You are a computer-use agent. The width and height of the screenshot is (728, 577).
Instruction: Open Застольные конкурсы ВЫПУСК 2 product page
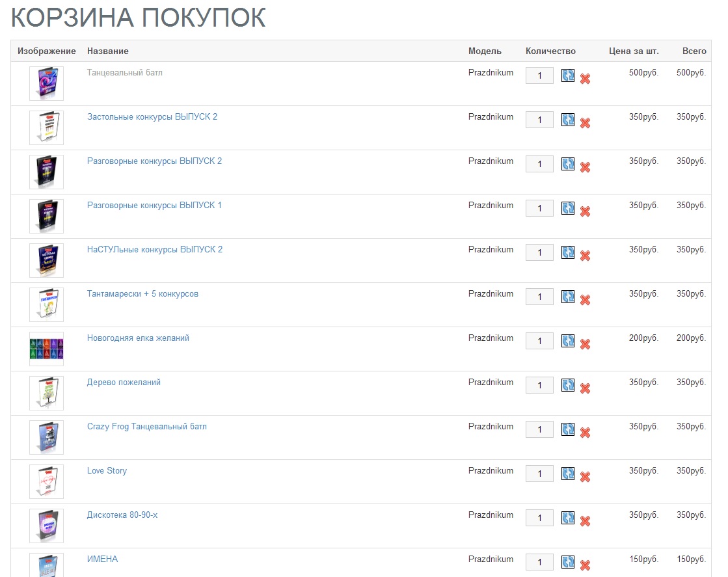tap(152, 117)
